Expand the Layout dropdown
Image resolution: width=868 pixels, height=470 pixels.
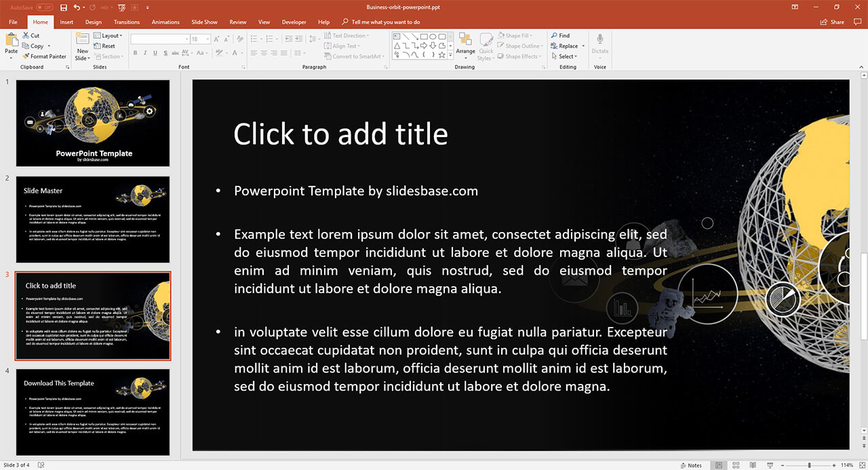click(x=109, y=35)
